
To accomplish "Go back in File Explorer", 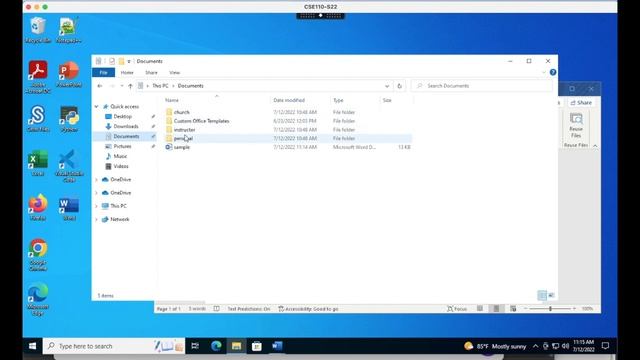I will coord(100,86).
